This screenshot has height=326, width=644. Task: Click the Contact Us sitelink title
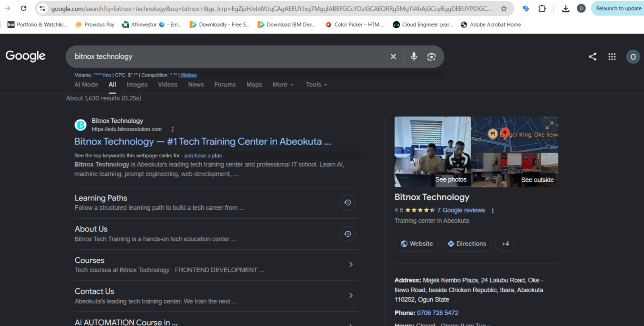point(94,291)
